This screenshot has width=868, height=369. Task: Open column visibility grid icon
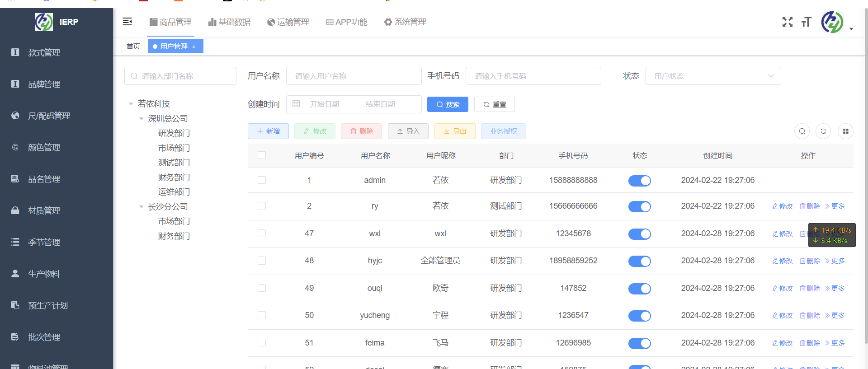coord(845,131)
